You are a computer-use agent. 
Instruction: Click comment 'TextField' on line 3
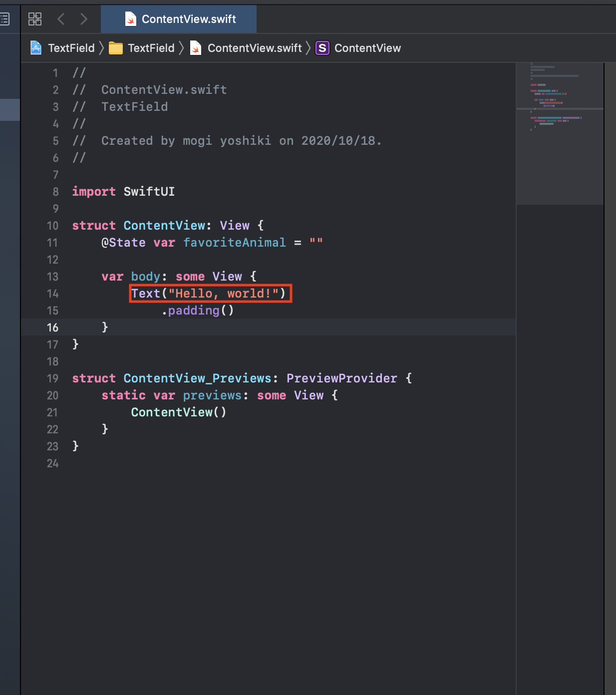pyautogui.click(x=135, y=107)
